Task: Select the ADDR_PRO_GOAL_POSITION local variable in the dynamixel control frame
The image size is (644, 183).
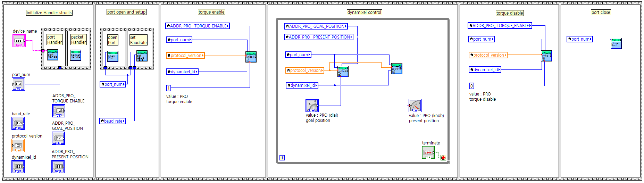Action: coord(316,26)
